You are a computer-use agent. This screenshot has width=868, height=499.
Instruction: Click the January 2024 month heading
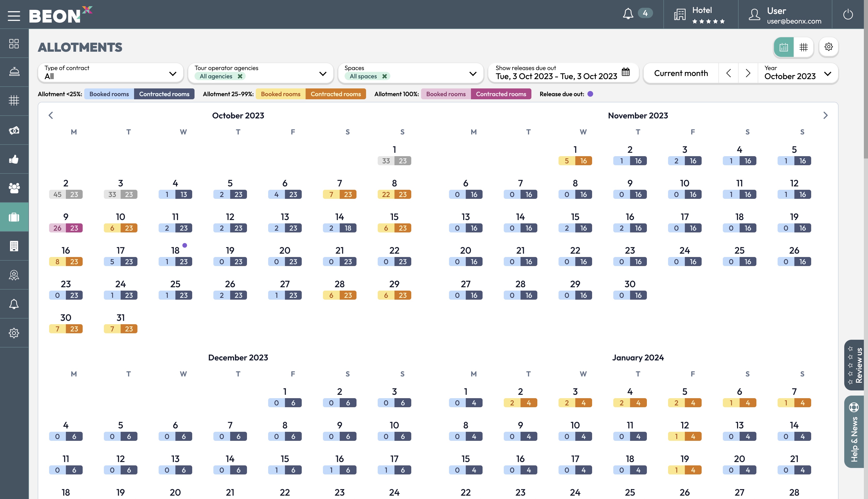638,358
